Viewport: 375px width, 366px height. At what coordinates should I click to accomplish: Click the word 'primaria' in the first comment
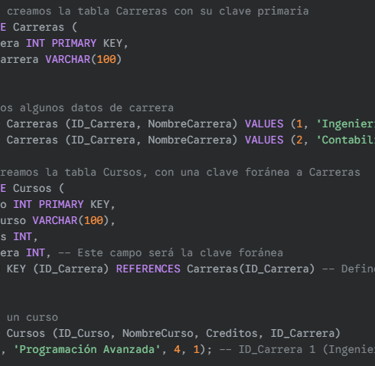[283, 11]
